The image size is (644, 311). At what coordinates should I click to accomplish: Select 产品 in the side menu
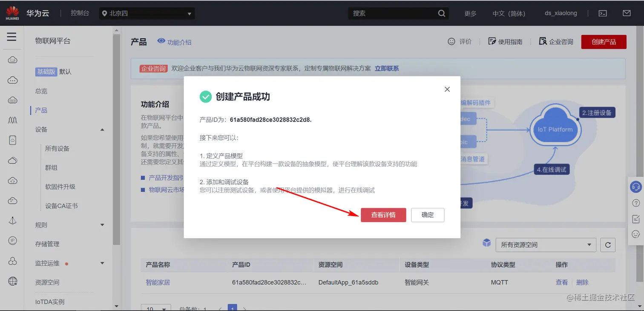coord(41,110)
